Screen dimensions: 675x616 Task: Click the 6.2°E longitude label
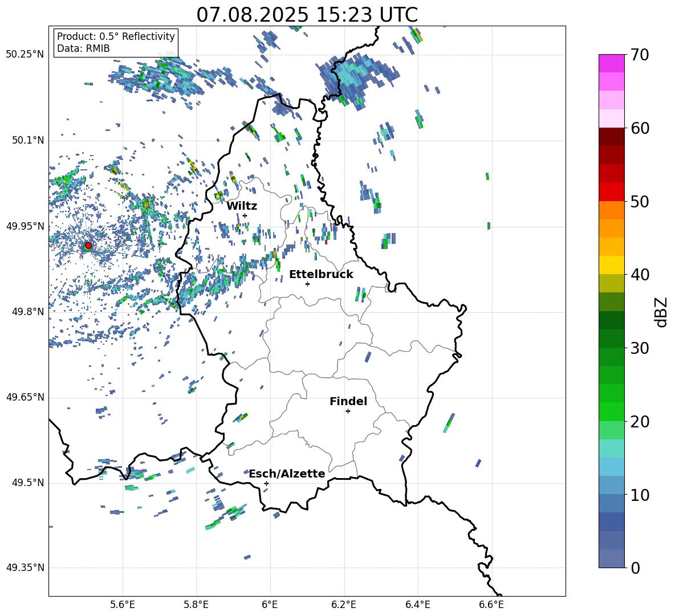(344, 605)
